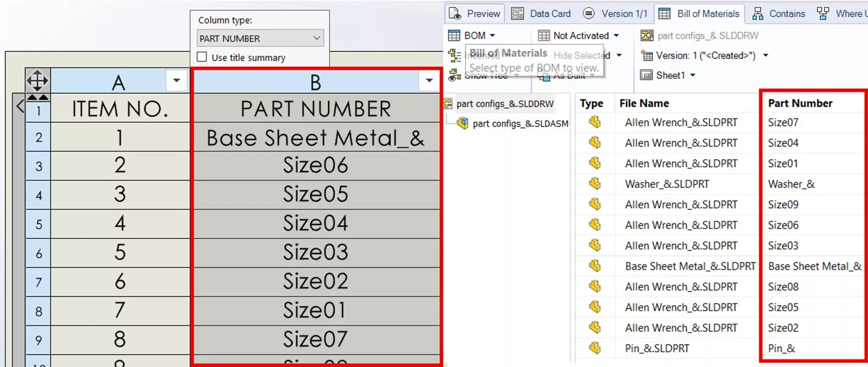Image resolution: width=868 pixels, height=367 pixels.
Task: Open column B header dropdown arrow
Action: click(x=429, y=80)
